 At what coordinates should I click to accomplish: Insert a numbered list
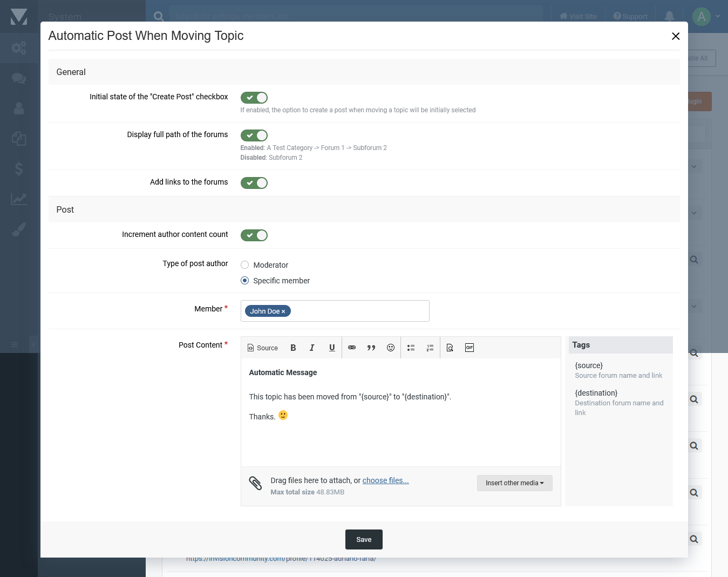coord(430,348)
